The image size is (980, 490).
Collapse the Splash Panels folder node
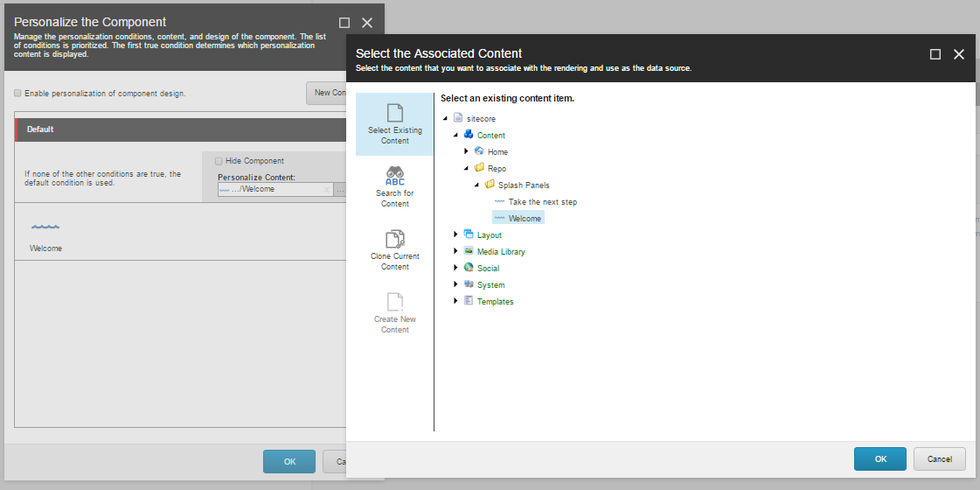tap(477, 185)
